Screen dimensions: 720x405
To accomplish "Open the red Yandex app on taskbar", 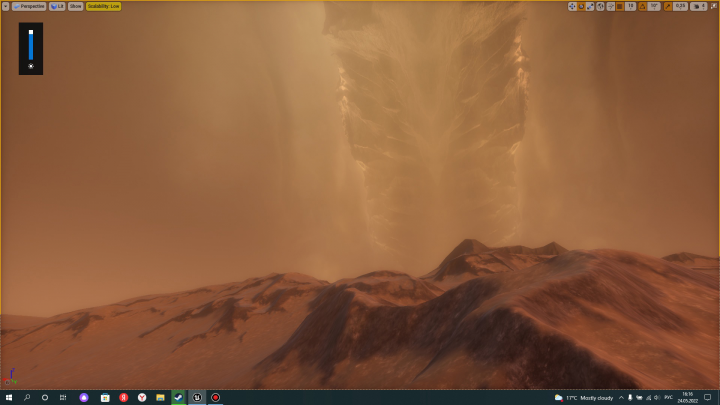I will click(123, 398).
